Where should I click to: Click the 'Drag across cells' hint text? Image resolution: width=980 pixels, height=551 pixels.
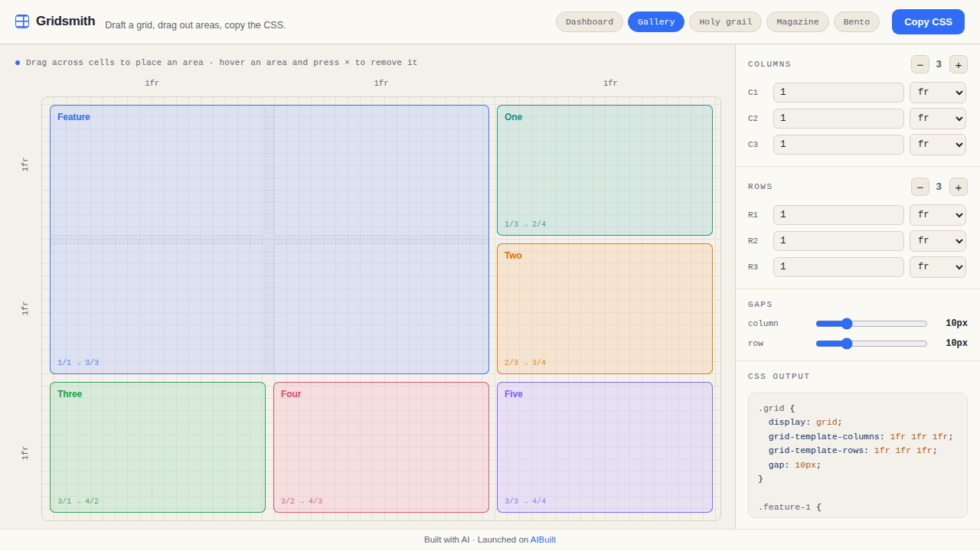pos(222,63)
